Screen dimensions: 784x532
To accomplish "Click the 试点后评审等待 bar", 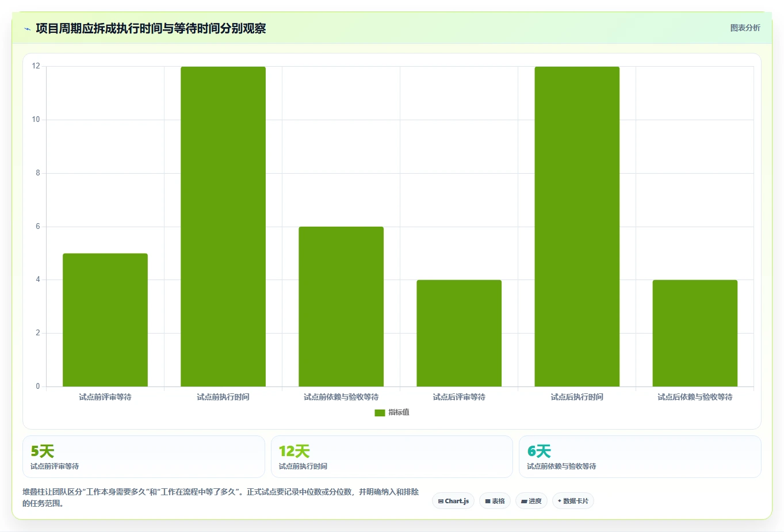I will (459, 333).
